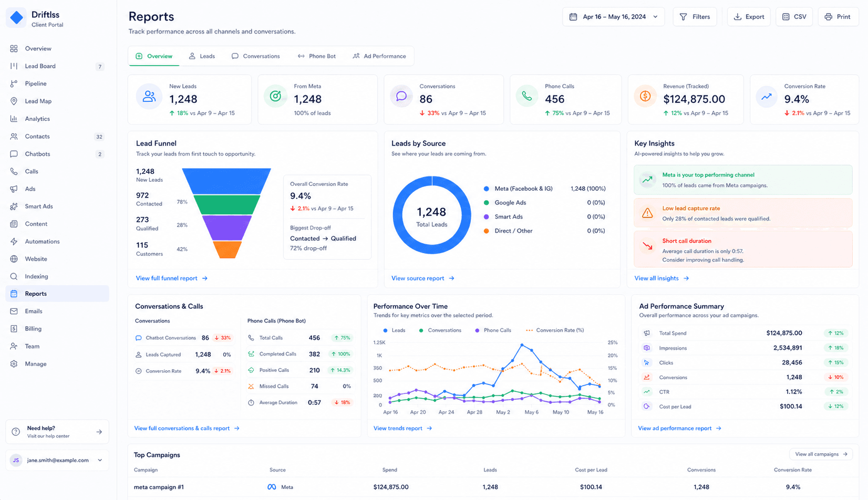Click the Impressions row icon in Ad Performance Summary
The image size is (868, 500).
[647, 348]
